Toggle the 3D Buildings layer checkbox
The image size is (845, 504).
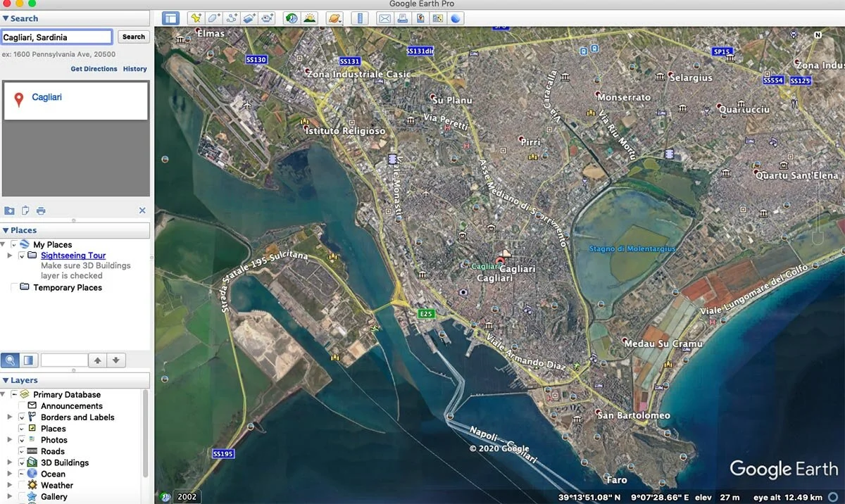(22, 462)
